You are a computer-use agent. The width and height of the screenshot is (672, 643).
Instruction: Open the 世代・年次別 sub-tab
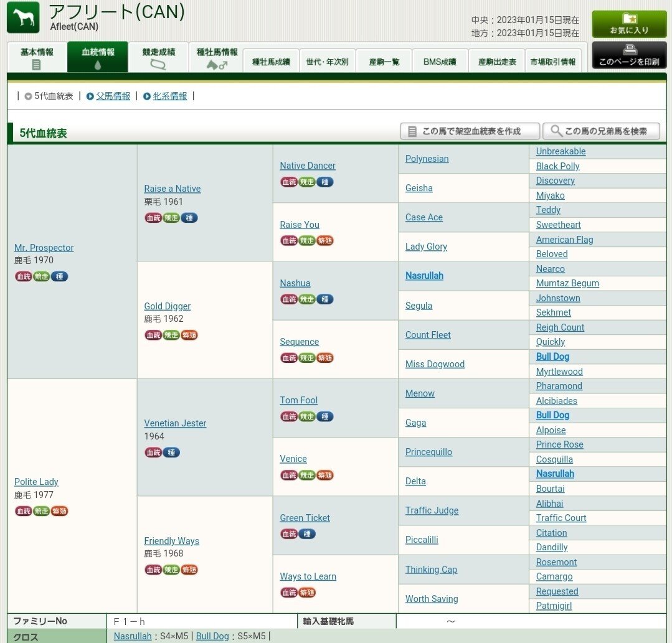[328, 61]
